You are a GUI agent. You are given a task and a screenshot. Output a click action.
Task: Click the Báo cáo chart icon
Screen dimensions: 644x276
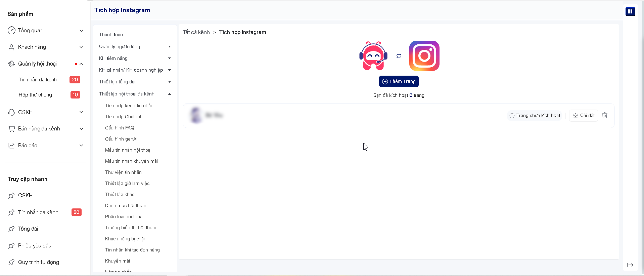(x=11, y=146)
